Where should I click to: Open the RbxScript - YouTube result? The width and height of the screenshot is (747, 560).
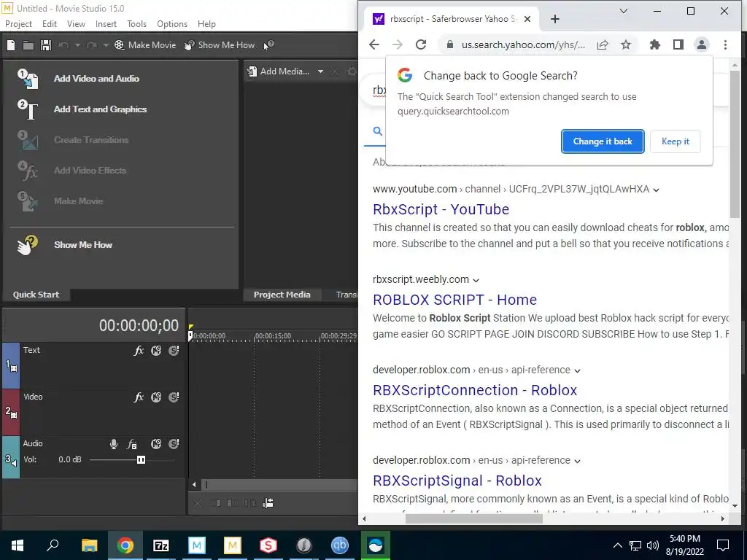click(x=441, y=209)
